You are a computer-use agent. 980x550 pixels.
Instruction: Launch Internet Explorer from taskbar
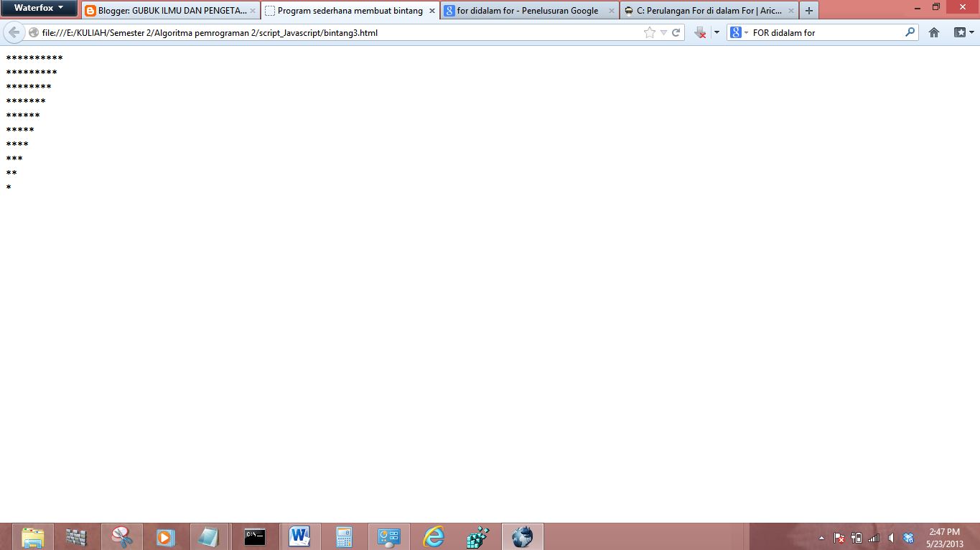point(434,536)
